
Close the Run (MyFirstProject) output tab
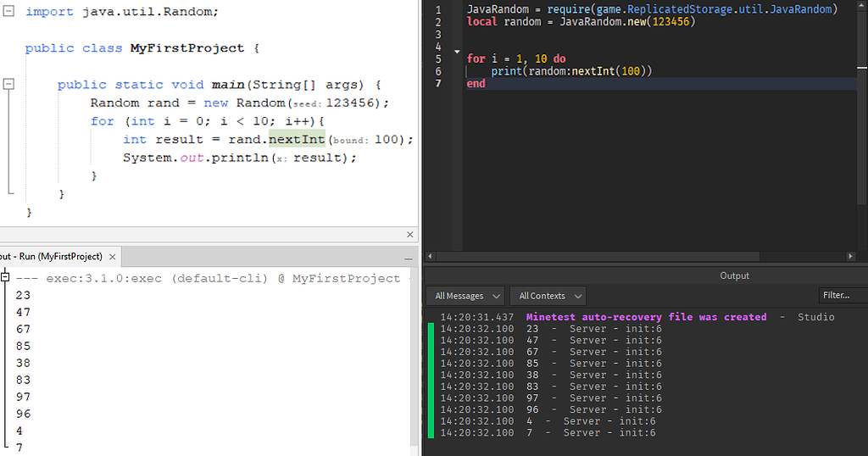click(x=112, y=257)
